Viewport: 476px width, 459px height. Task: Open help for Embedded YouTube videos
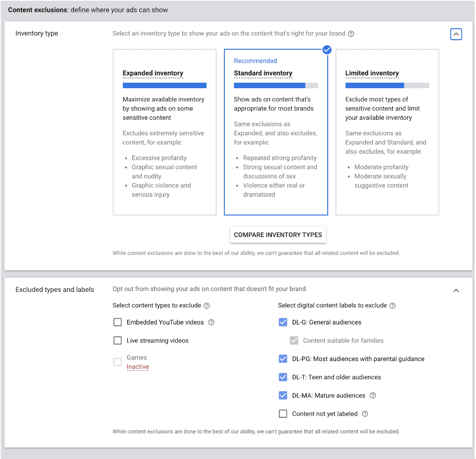[211, 322]
